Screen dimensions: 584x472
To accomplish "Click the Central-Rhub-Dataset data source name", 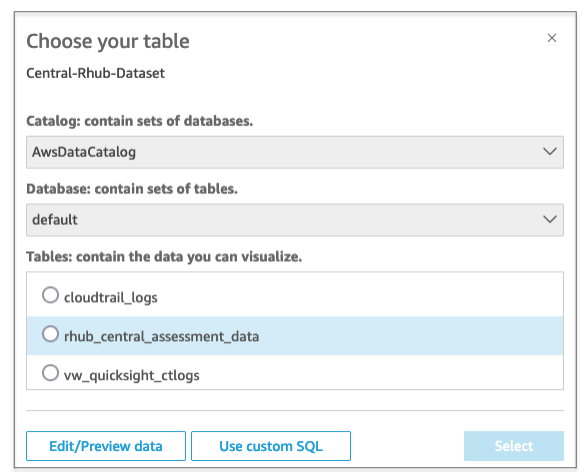I will pyautogui.click(x=95, y=73).
